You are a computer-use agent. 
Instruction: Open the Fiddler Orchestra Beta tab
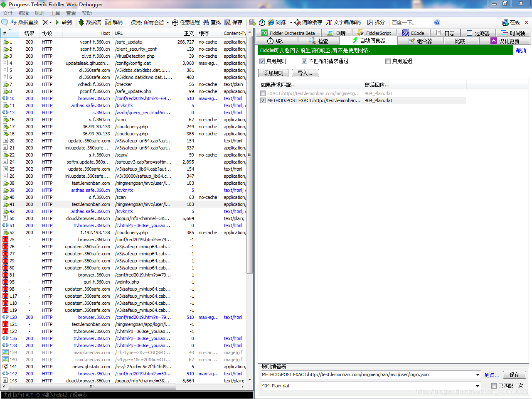coord(288,33)
